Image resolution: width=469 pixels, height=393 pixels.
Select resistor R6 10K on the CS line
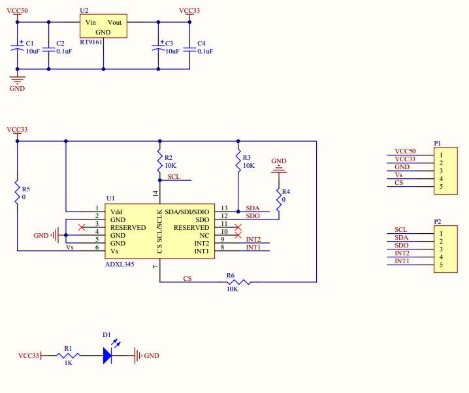point(238,282)
